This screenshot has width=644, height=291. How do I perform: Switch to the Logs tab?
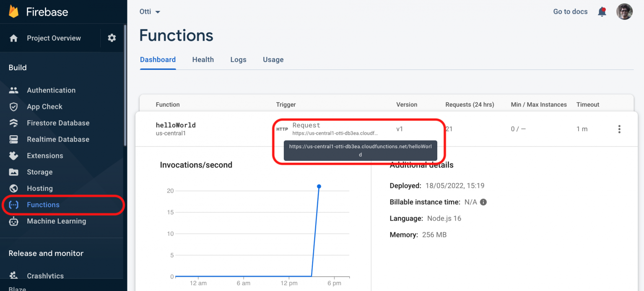click(x=238, y=60)
